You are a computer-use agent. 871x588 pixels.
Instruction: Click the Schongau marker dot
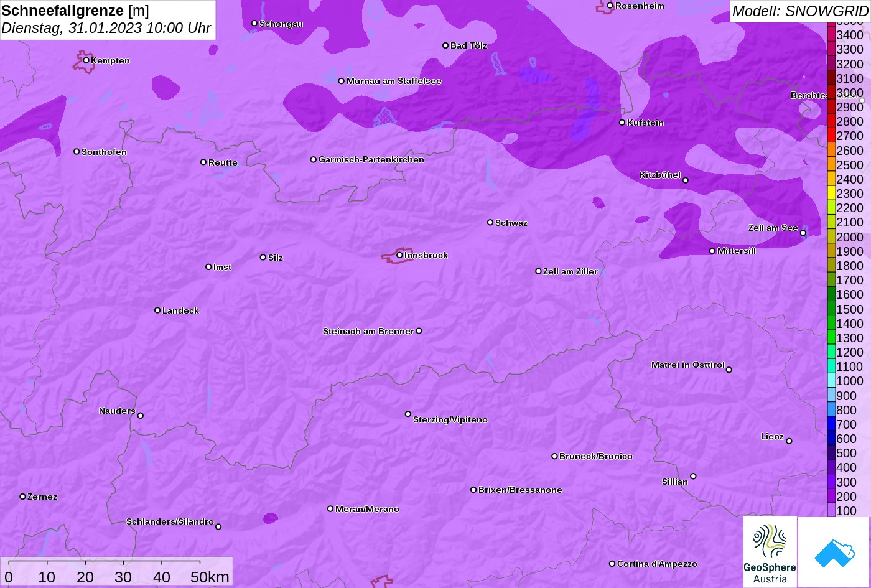(x=254, y=23)
